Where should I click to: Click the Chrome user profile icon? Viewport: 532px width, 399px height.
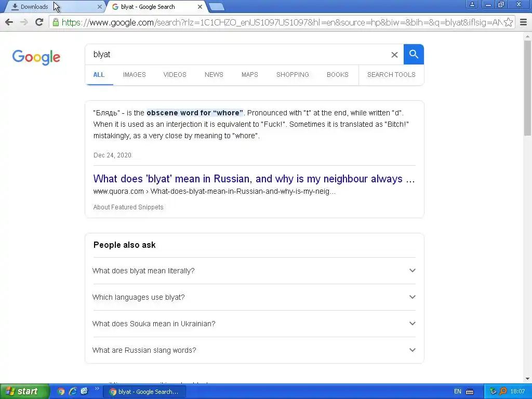pos(472,4)
